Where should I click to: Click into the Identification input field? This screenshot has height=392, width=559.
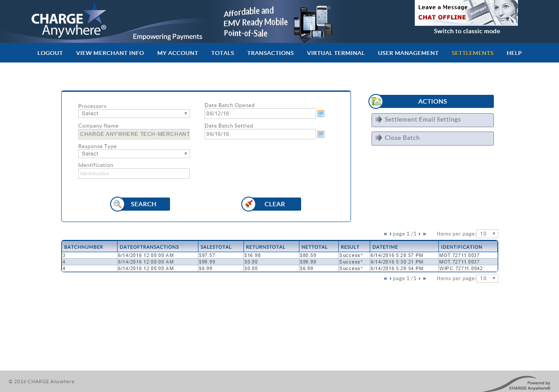coord(134,173)
